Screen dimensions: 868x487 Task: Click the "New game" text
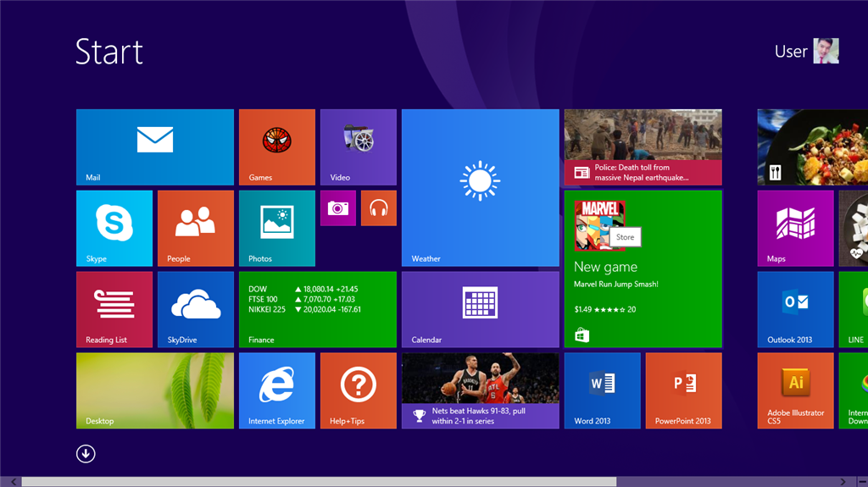(x=605, y=267)
